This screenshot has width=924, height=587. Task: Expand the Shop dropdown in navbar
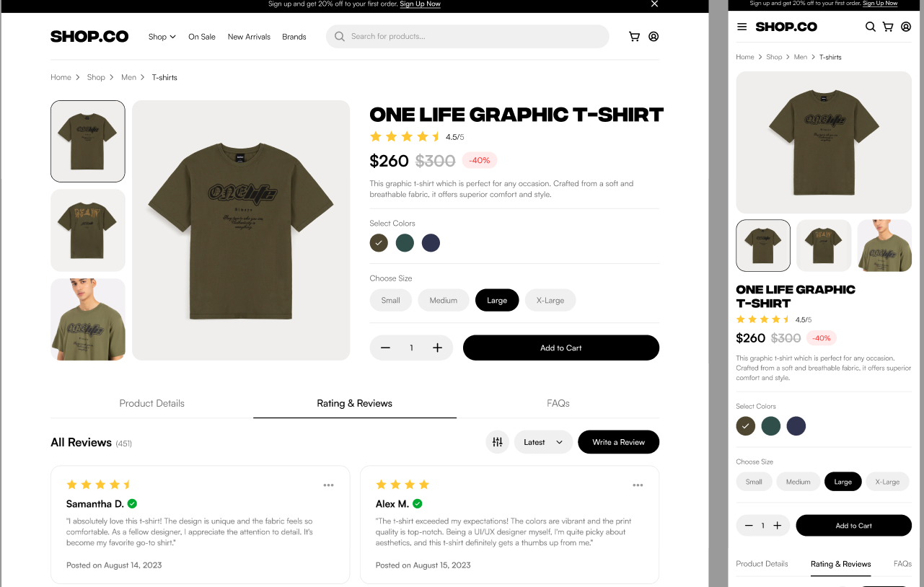click(162, 37)
